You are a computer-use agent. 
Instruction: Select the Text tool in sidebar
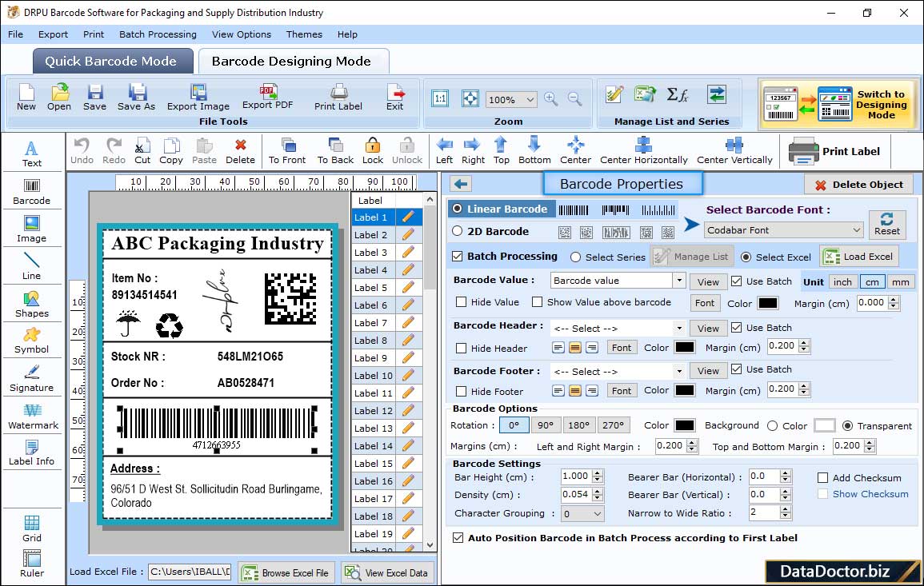[x=32, y=154]
